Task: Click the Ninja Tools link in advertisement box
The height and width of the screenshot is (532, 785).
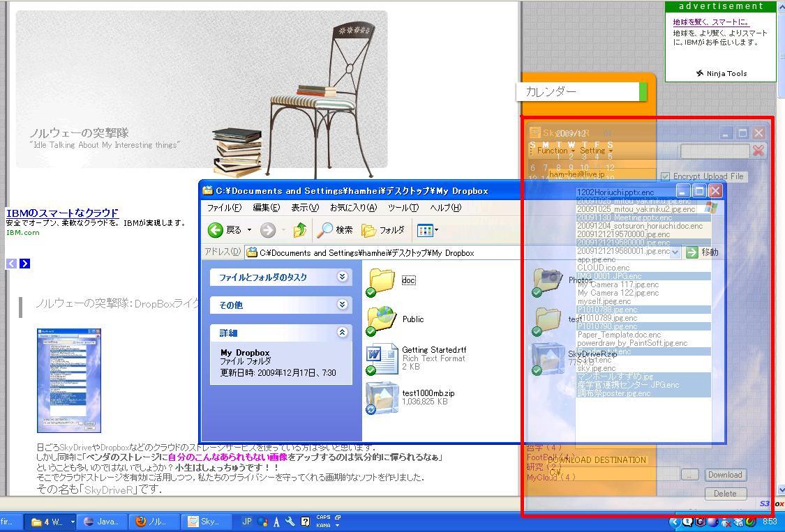Action: [722, 73]
